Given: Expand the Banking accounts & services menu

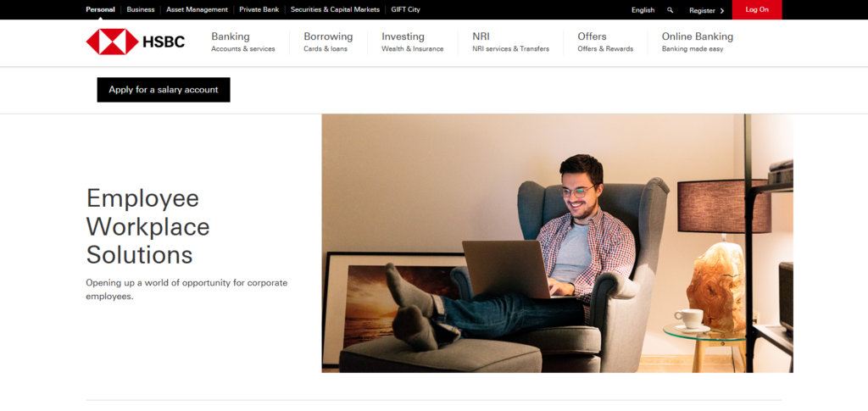Looking at the screenshot, I should 242,42.
